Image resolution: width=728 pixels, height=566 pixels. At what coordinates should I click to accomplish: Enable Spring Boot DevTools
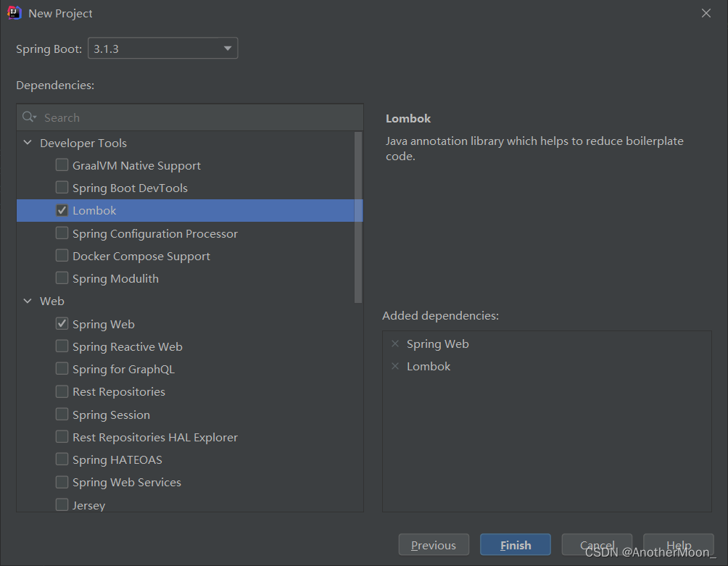[62, 188]
